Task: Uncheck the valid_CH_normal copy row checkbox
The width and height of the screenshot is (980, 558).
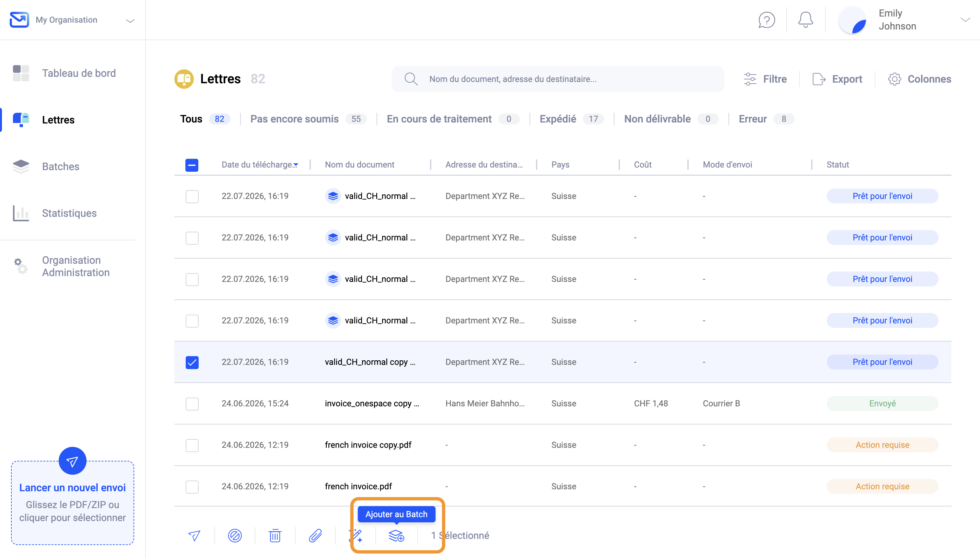Action: [192, 362]
